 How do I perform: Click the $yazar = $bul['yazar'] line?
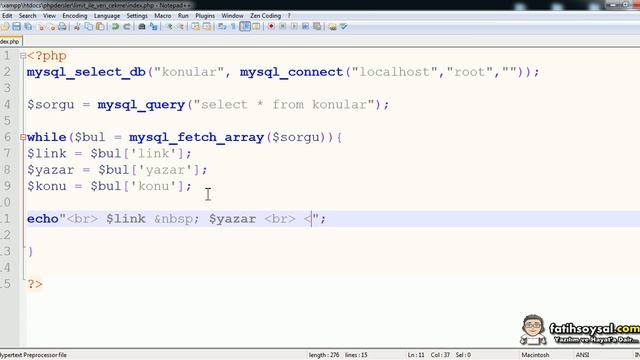click(117, 170)
